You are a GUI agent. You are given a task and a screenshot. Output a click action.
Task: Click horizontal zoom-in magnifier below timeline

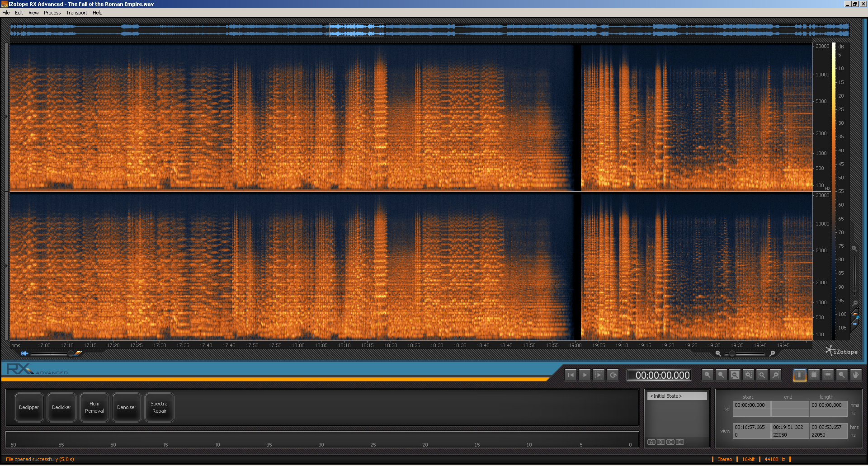[x=772, y=353]
